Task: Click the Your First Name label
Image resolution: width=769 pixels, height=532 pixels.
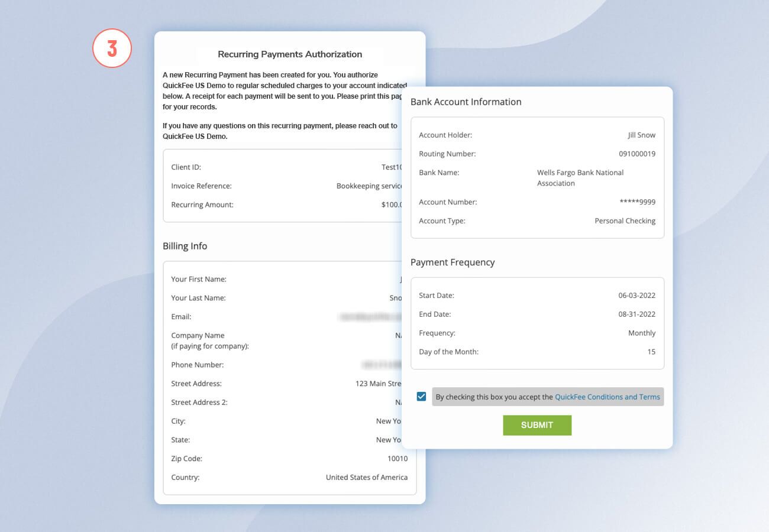Action: (199, 279)
